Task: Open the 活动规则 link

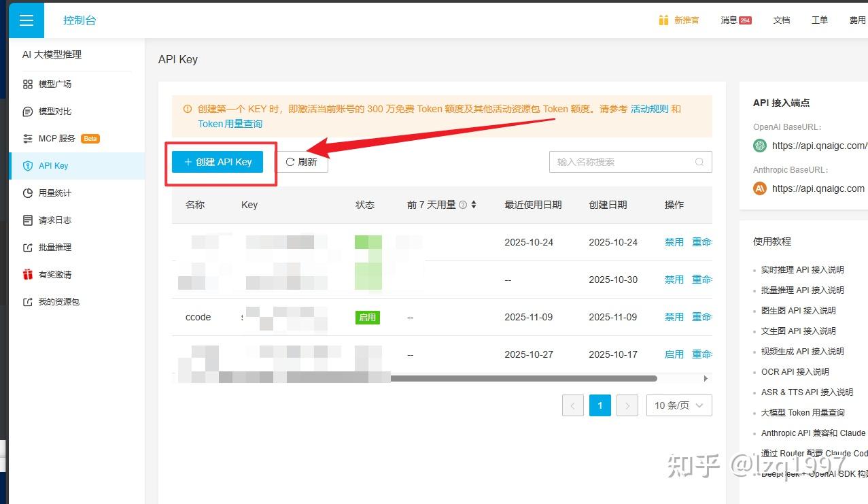Action: (x=650, y=109)
